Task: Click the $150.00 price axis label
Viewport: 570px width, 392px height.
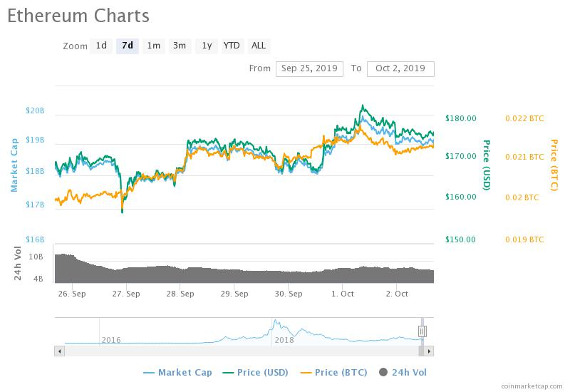Action: click(x=460, y=239)
